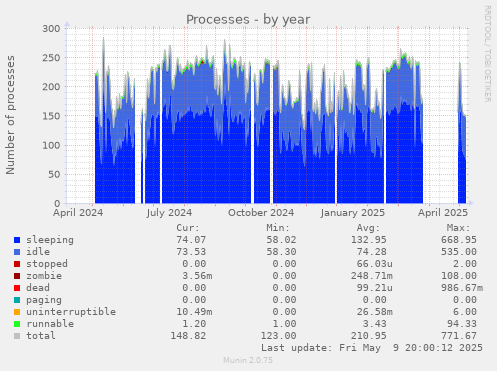497x371 pixels.
Task: Click runnable average value 3.43
Action: pos(375,324)
